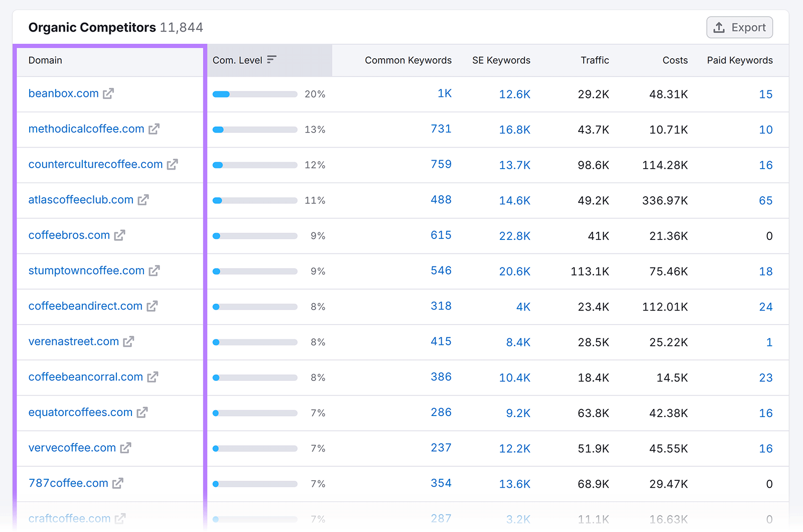Click the Traffic column header

pyautogui.click(x=595, y=60)
